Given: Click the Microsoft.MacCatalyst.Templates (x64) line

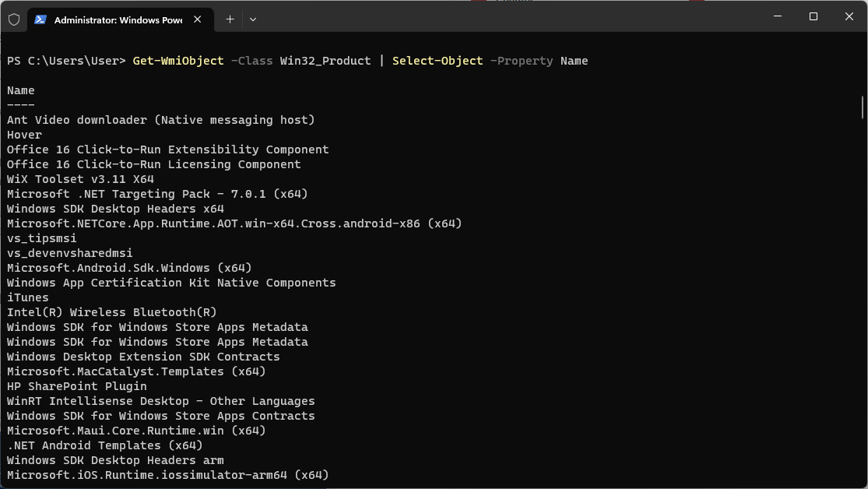Looking at the screenshot, I should 136,371.
